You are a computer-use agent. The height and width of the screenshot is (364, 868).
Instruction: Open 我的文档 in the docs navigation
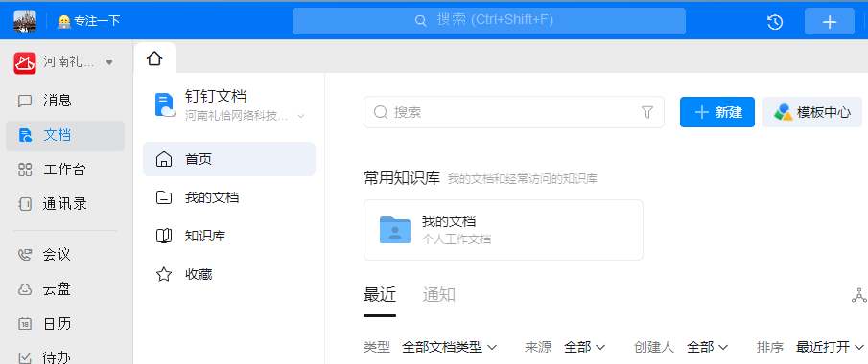[229, 197]
